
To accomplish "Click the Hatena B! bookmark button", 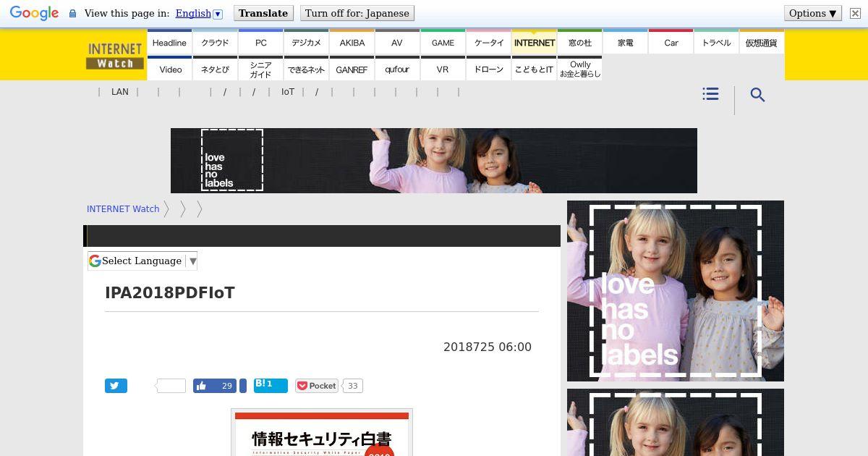I will point(271,385).
